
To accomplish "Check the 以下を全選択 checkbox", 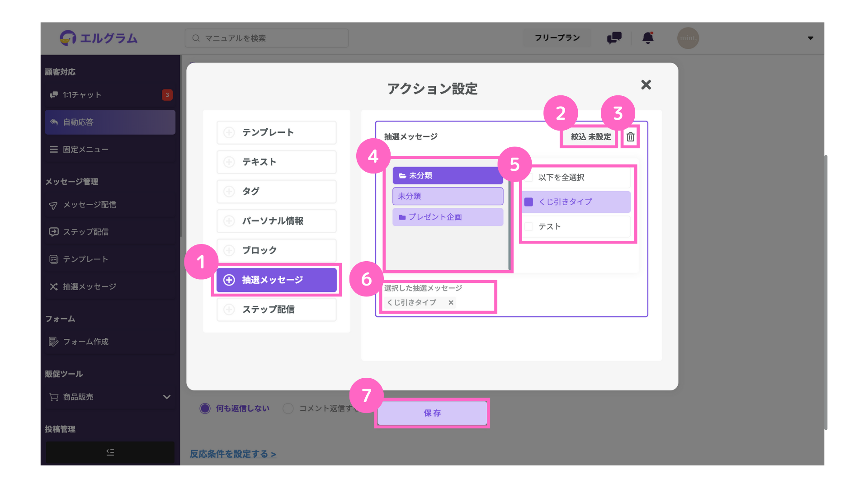I will (x=528, y=178).
